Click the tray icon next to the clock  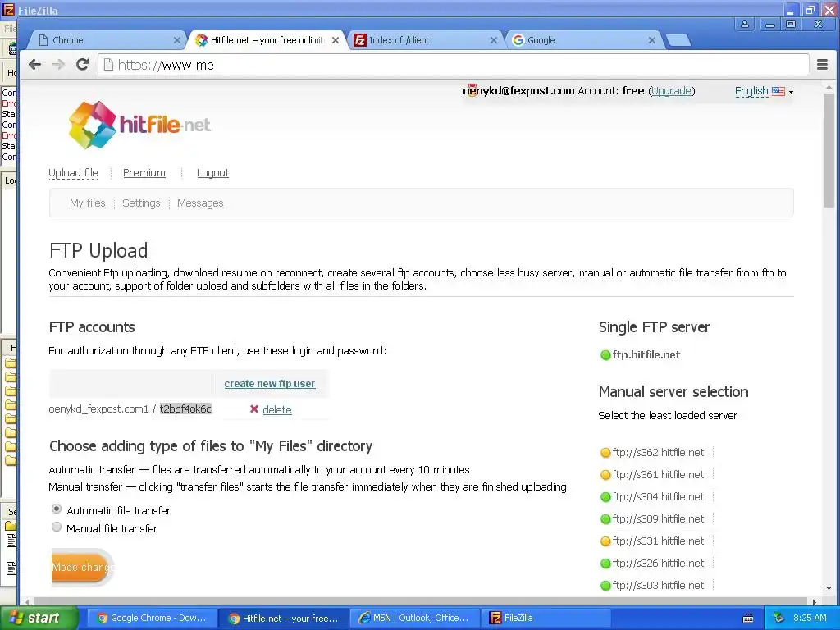click(779, 619)
